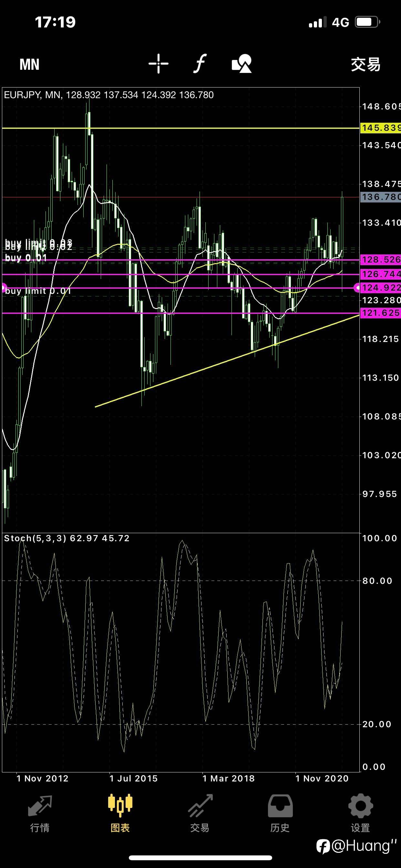401x868 pixels.
Task: Tap the cellular signal bars icon
Action: pos(317,22)
